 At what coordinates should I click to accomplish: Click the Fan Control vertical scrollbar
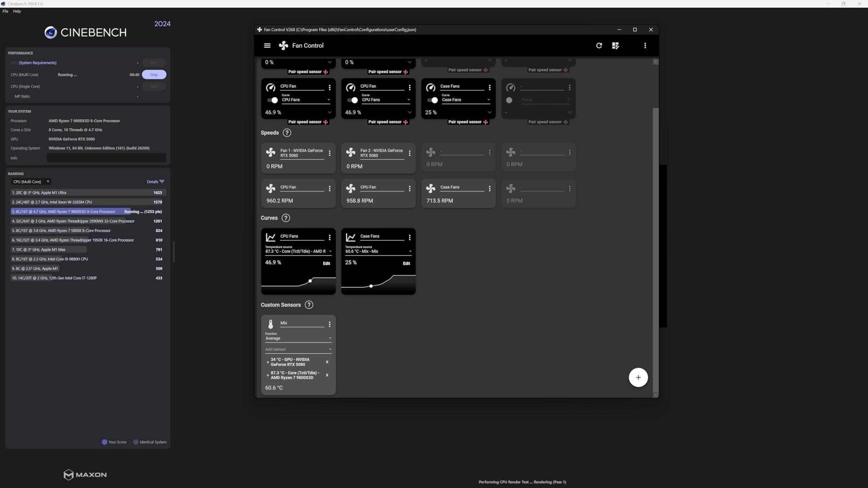pos(656,250)
